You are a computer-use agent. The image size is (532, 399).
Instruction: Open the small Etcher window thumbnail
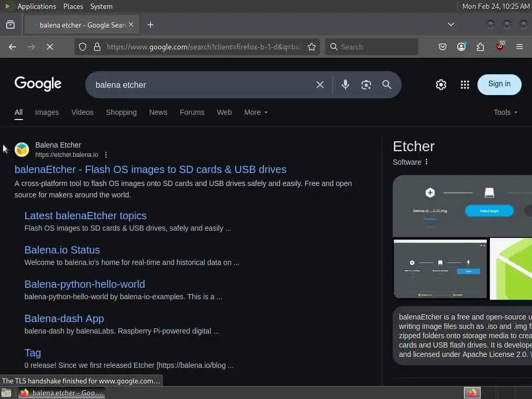tap(440, 269)
